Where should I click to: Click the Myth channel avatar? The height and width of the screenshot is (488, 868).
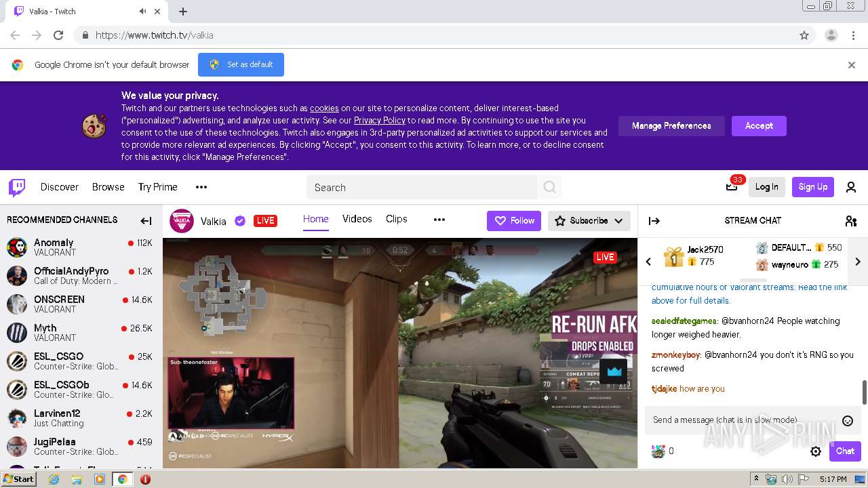(x=17, y=333)
